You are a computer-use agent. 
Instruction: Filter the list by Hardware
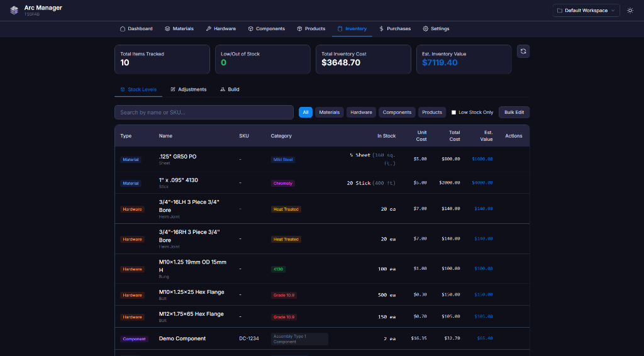(x=361, y=113)
